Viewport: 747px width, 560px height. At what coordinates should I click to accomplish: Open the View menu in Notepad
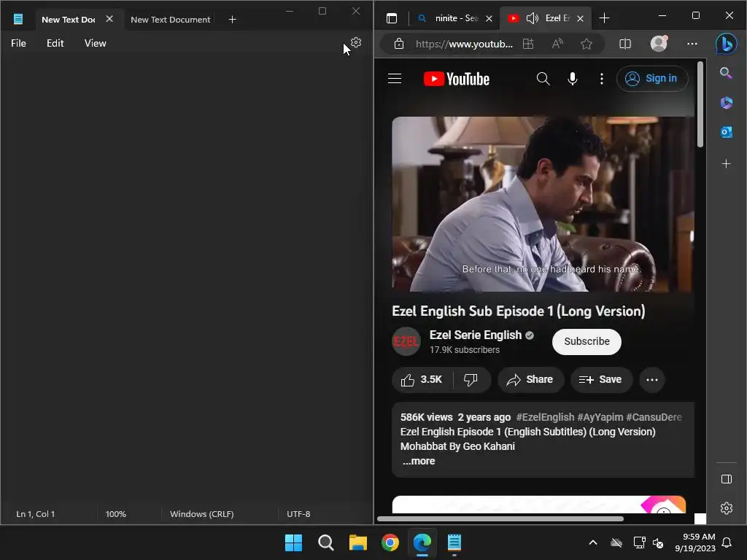[96, 43]
